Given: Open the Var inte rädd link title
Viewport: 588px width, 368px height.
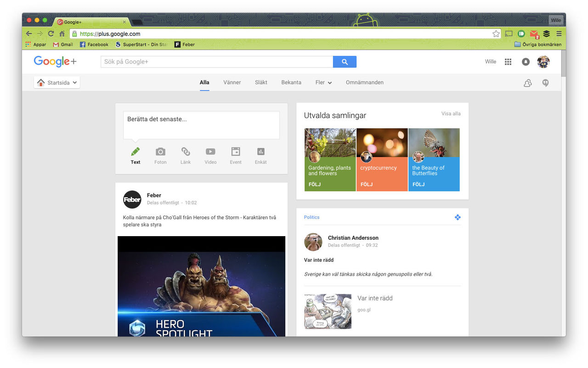Looking at the screenshot, I should tap(375, 298).
